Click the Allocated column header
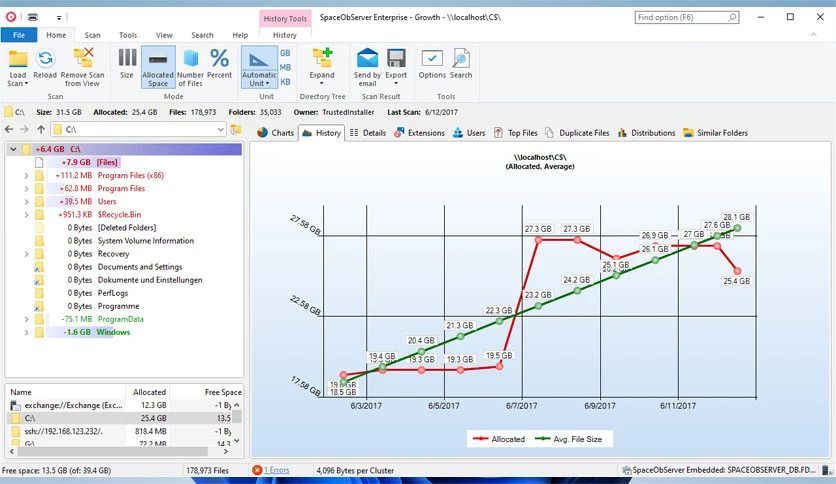Screen dimensions: 836x484 [x=147, y=392]
